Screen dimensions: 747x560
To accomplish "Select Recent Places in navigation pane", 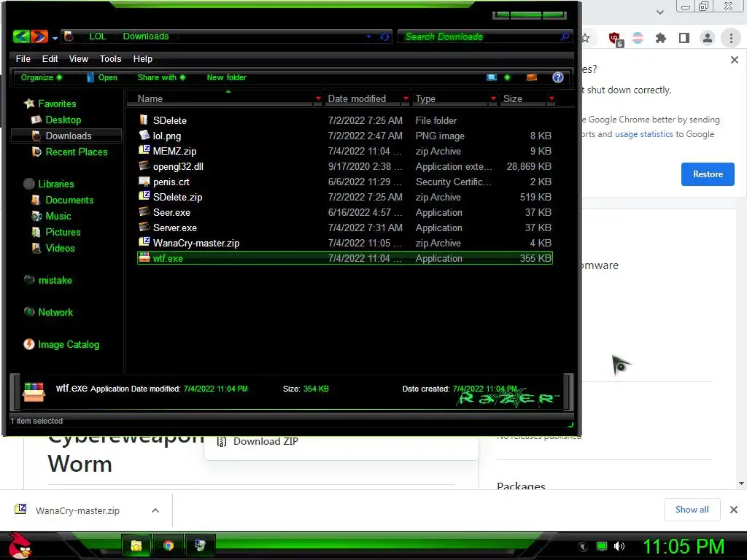I will point(69,152).
